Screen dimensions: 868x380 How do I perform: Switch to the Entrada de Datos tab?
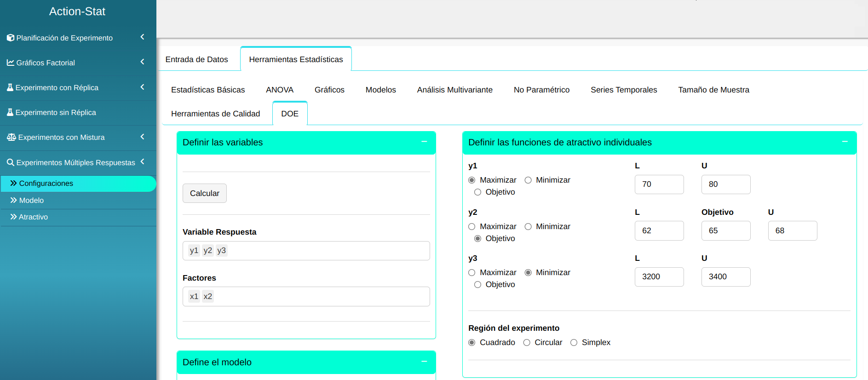pos(196,59)
